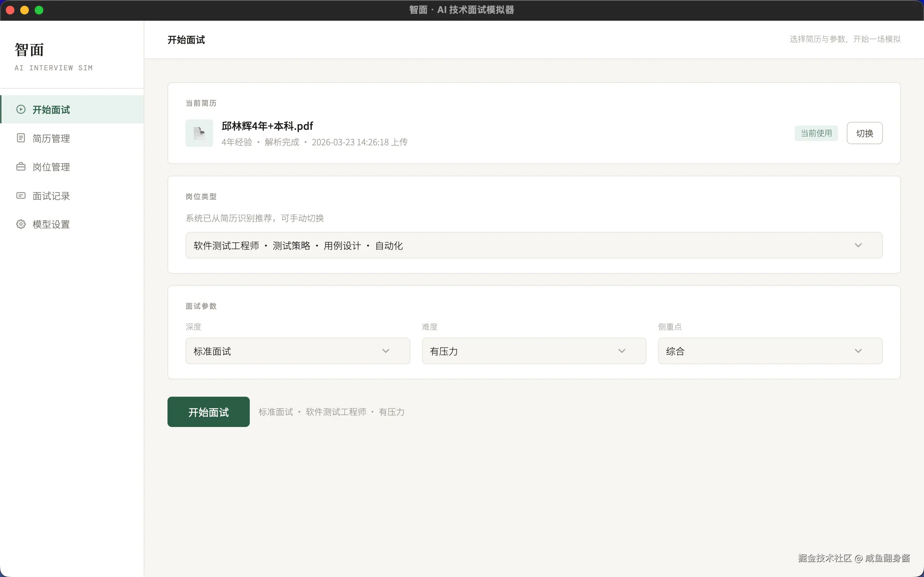
Task: Navigate to 简历管理 in the sidebar
Action: (51, 138)
